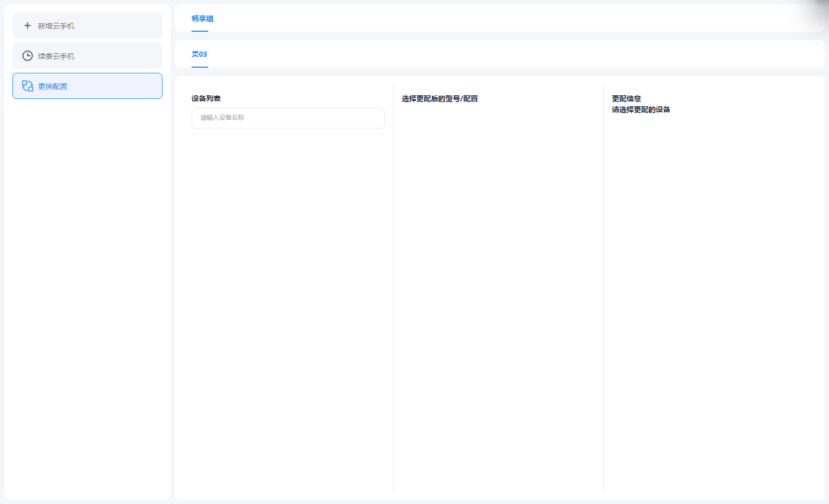
Task: Click the blue underline beneath 灵03
Action: click(x=199, y=66)
